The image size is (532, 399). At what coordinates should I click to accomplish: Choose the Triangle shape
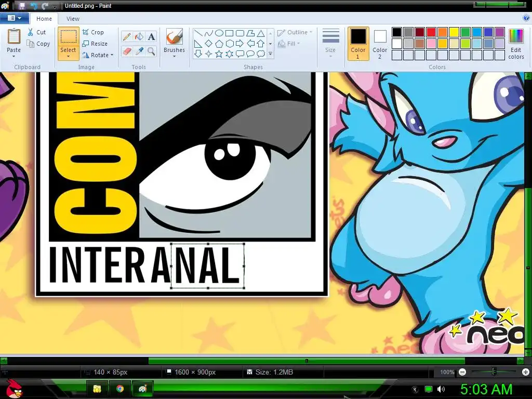point(261,33)
